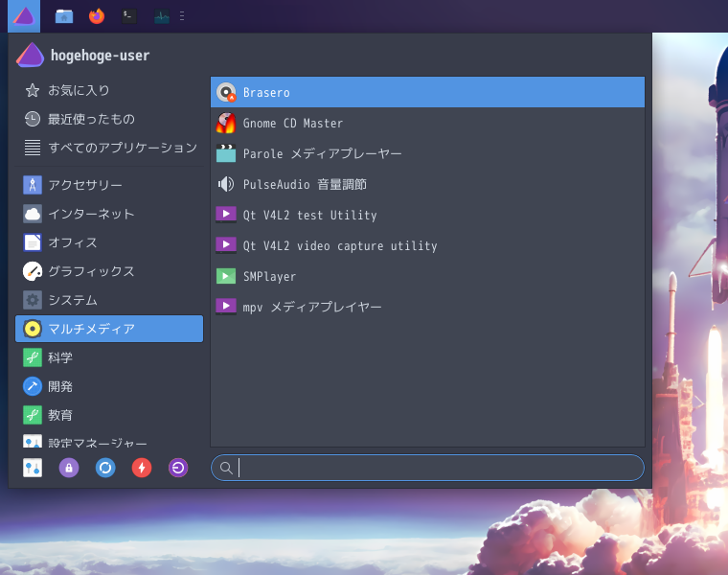Click the green SMPlayer play icon

point(226,276)
